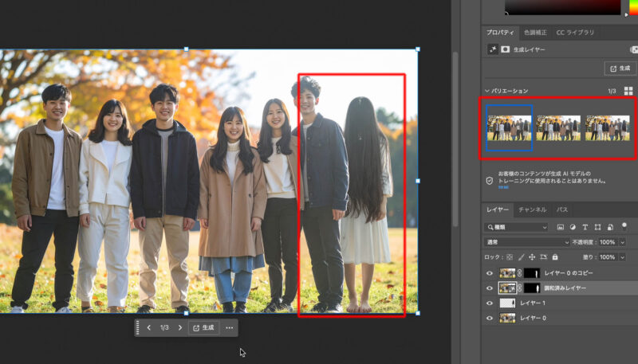Hide the 調和済みレイヤー layer

490,288
